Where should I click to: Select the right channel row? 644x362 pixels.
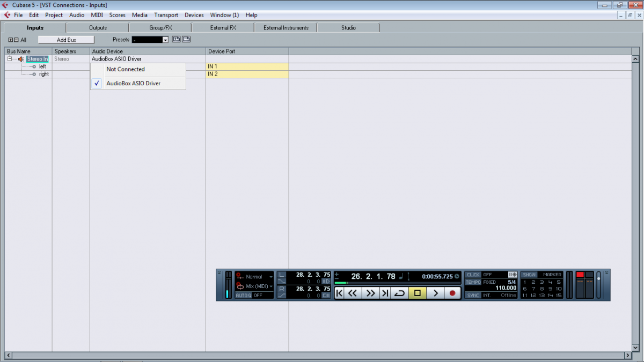43,74
